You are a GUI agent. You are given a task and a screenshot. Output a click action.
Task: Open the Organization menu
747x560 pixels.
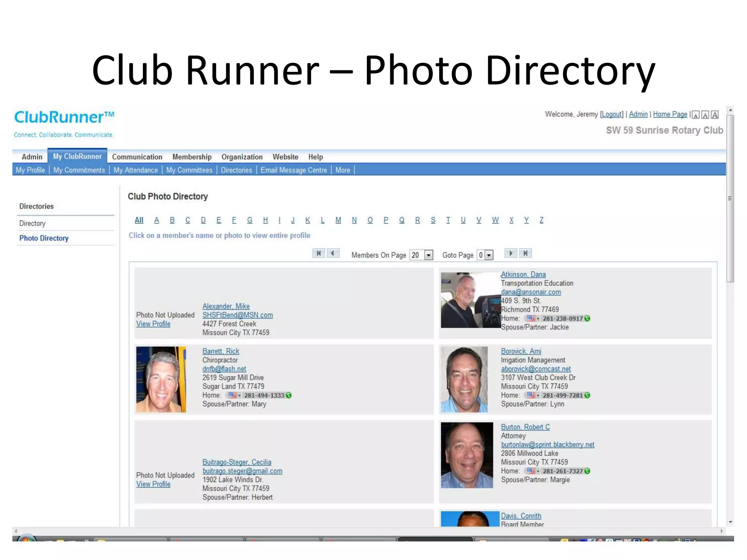coord(242,157)
